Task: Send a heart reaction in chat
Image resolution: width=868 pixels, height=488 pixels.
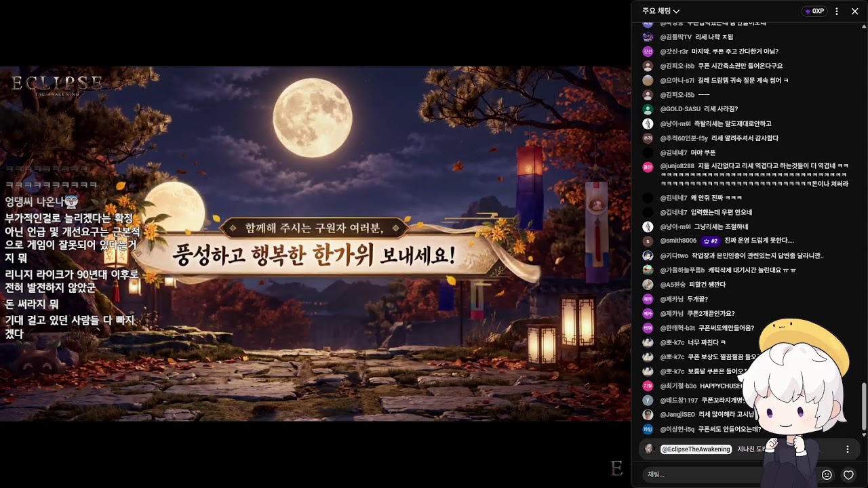Action: (848, 474)
